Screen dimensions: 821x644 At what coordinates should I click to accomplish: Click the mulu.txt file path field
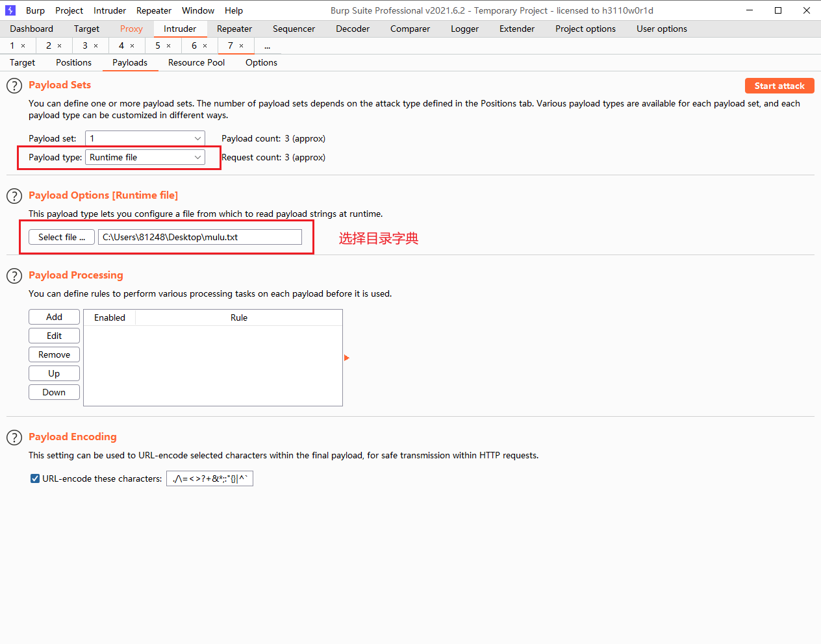tap(200, 236)
